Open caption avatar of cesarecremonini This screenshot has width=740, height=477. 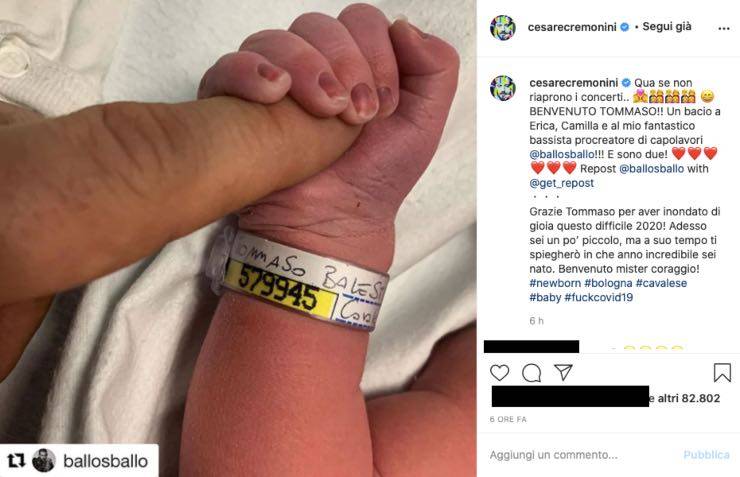[503, 88]
